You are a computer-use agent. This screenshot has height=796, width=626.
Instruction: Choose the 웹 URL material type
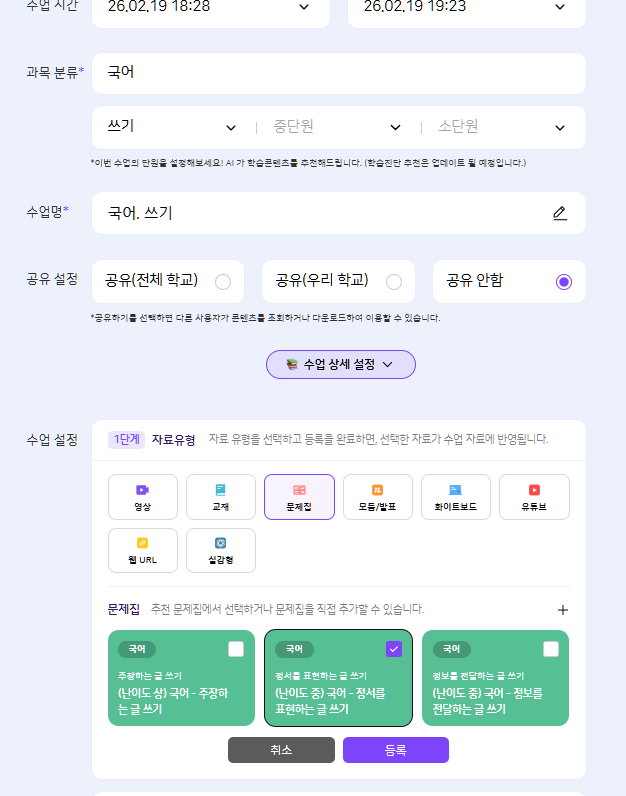[x=142, y=550]
